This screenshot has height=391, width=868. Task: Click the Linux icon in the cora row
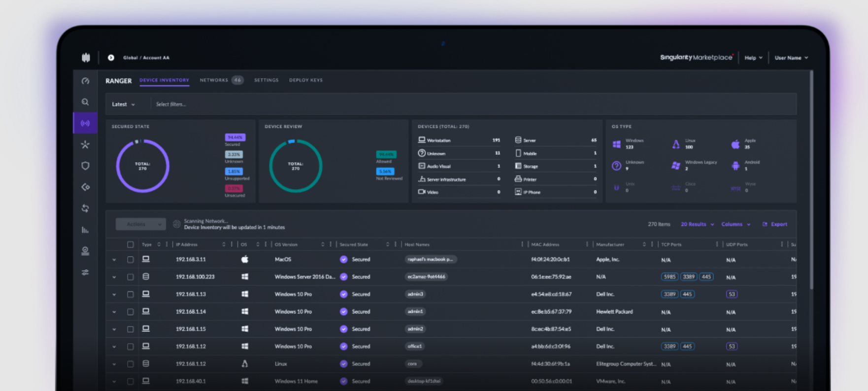tap(245, 364)
